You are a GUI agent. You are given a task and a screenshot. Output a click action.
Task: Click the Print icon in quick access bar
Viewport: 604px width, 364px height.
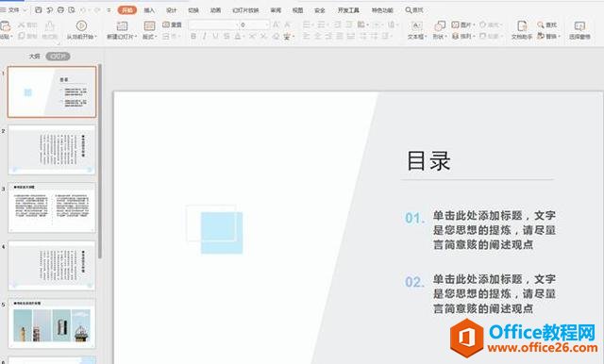coord(60,10)
